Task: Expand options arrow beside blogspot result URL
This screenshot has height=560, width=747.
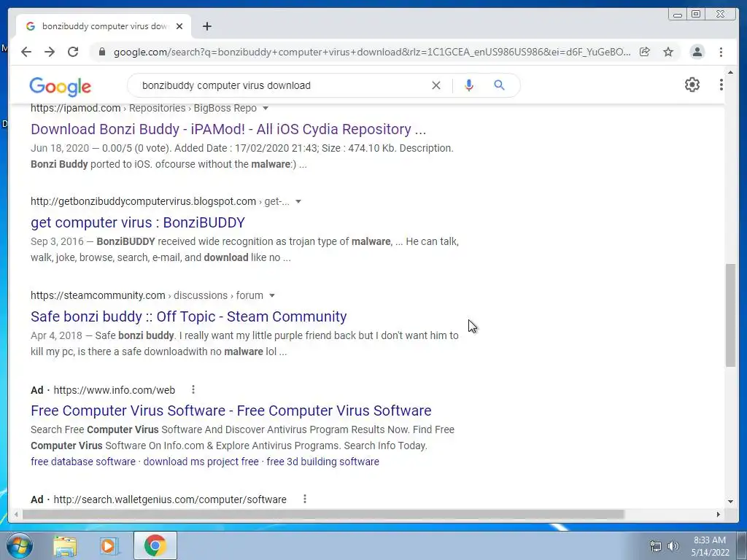Action: [298, 201]
